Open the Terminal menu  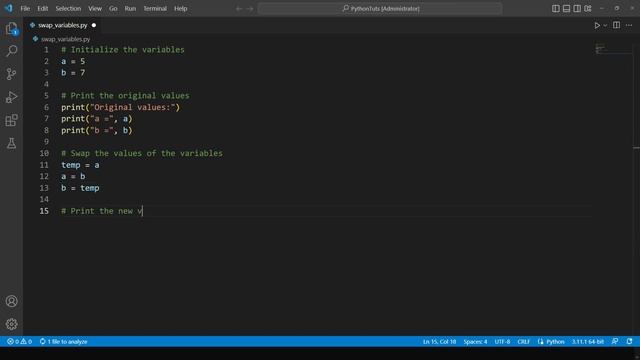[x=155, y=9]
